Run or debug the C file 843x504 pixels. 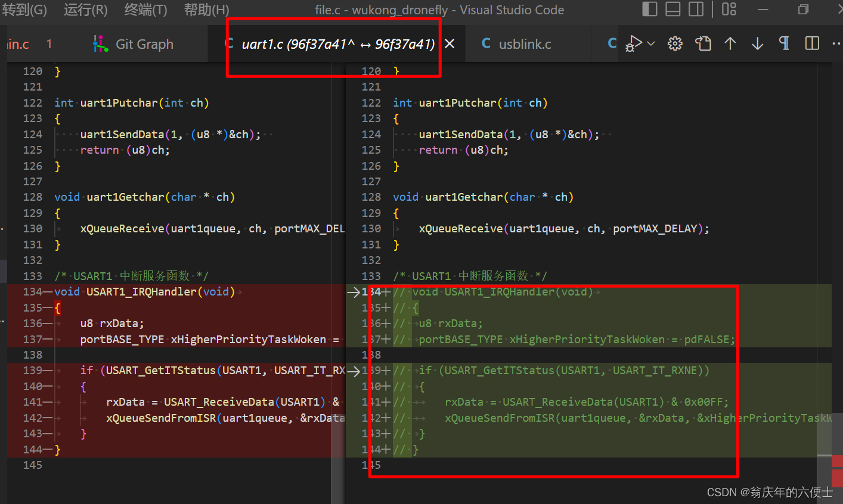(x=633, y=43)
